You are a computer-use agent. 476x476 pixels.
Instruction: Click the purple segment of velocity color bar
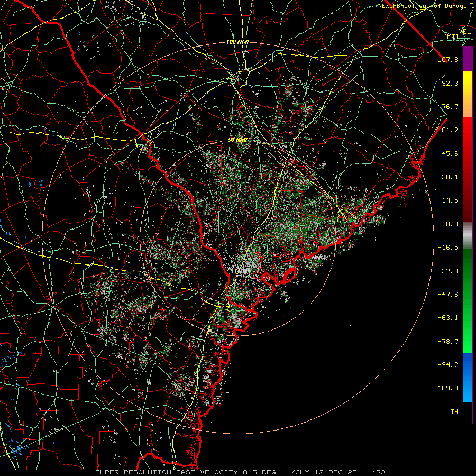tap(467, 59)
